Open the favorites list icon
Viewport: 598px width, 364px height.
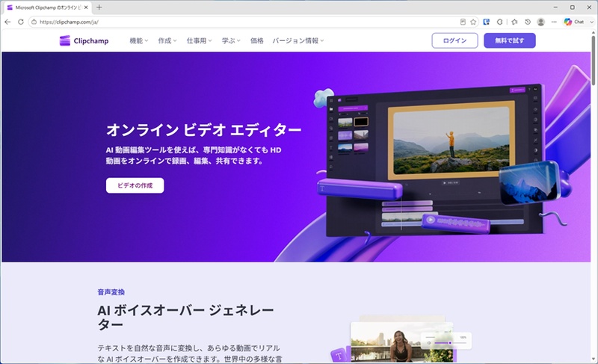coord(514,22)
